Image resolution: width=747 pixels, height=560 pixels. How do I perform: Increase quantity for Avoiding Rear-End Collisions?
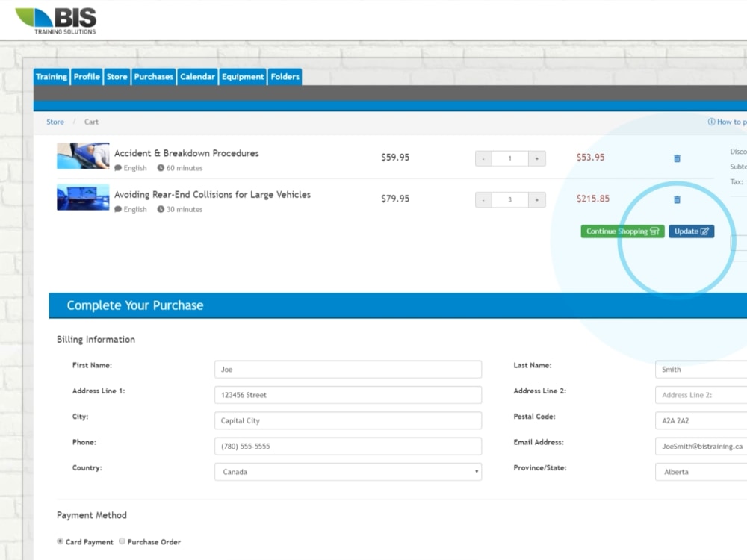pos(537,199)
